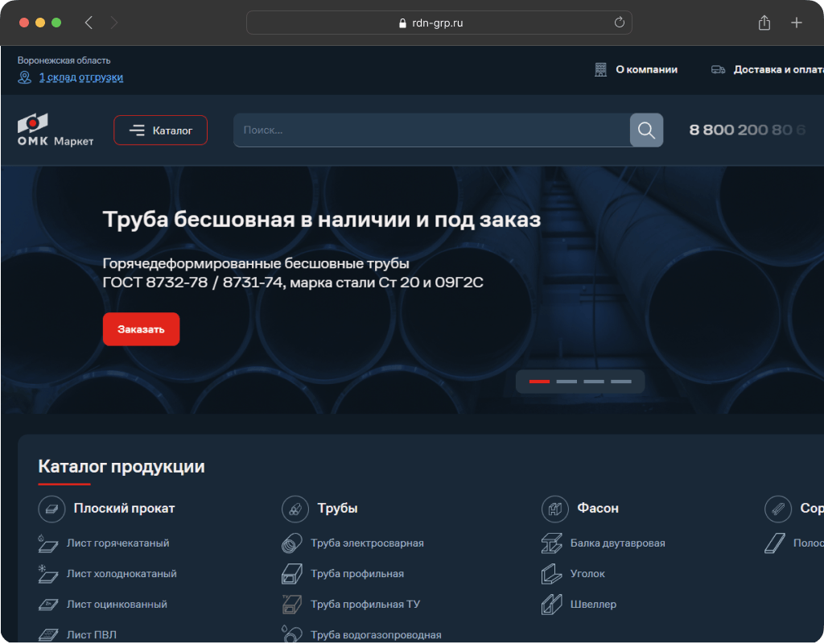The height and width of the screenshot is (644, 824).
Task: Switch to the fourth banner slide indicator
Action: point(621,382)
